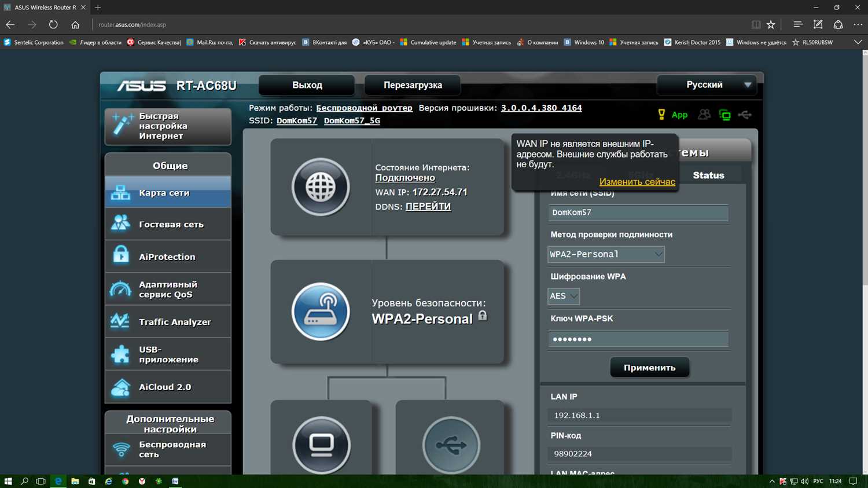This screenshot has height=488, width=868.
Task: Open browser Hub icon
Action: (x=797, y=24)
